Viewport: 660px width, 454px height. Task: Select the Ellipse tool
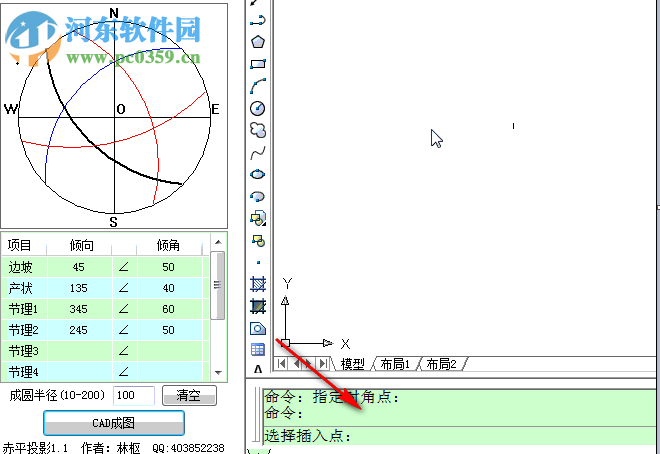(258, 174)
